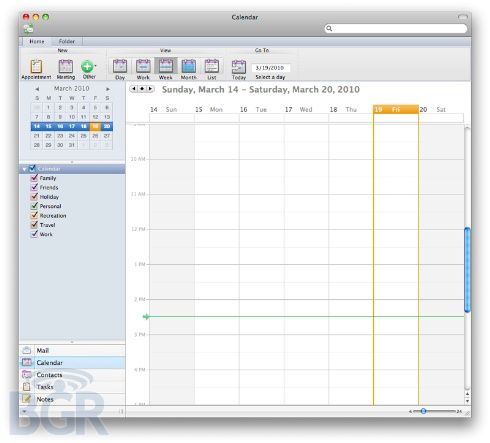
Task: Go to next month in mini calendar
Action: [x=108, y=89]
